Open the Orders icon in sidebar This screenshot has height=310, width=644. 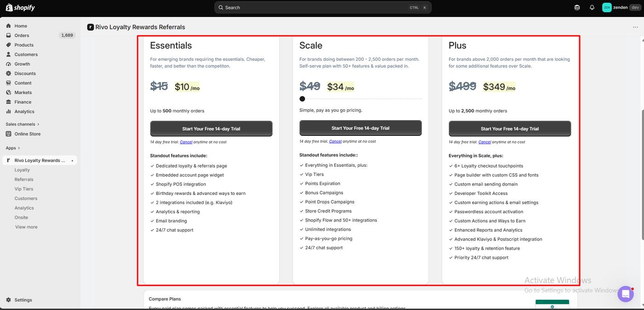(8, 35)
